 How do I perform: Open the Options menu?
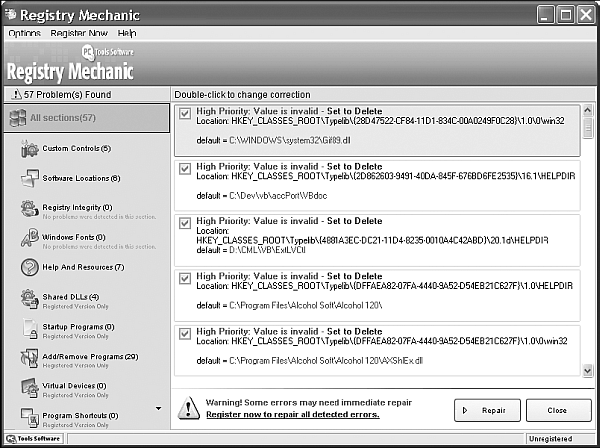[24, 33]
